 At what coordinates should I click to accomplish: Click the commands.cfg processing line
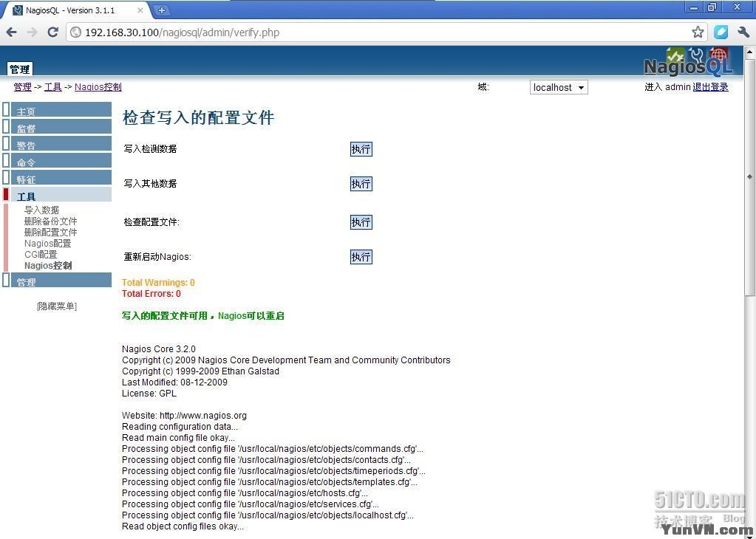click(273, 449)
